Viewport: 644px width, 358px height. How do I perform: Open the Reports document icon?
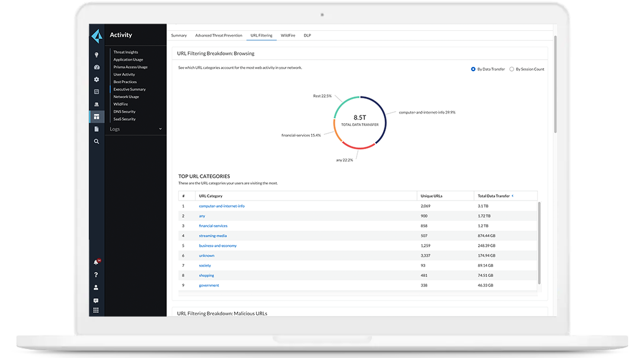(96, 129)
